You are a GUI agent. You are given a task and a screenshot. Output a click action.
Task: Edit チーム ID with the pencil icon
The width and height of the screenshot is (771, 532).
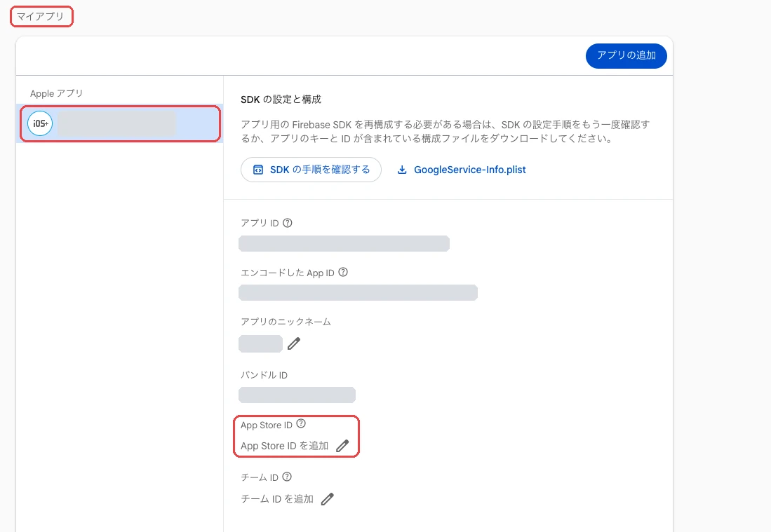[x=327, y=499]
